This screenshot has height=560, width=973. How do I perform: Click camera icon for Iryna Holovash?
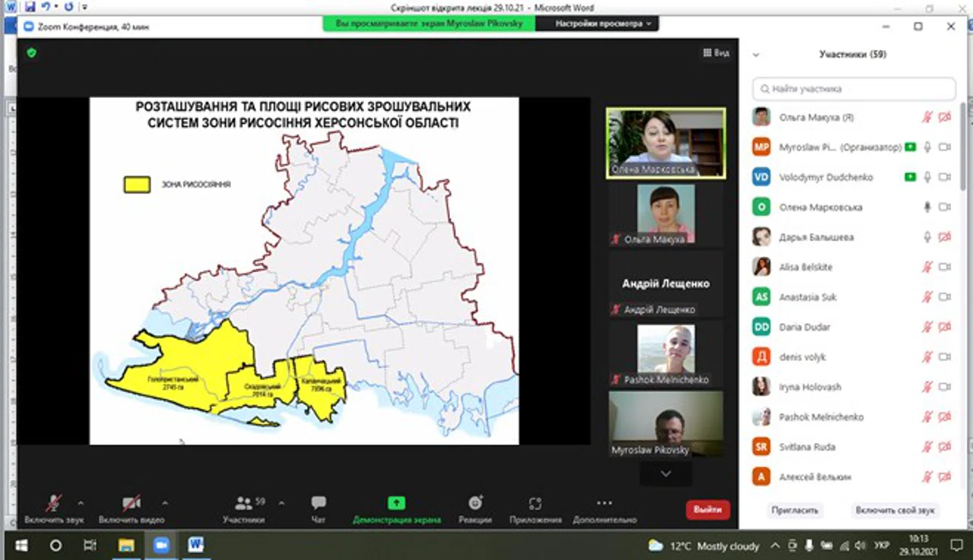[945, 388]
